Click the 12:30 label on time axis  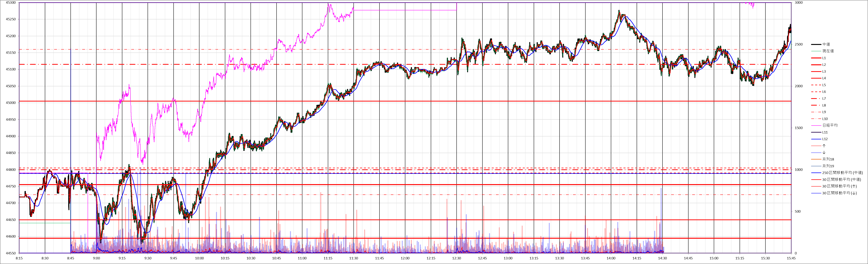457,258
